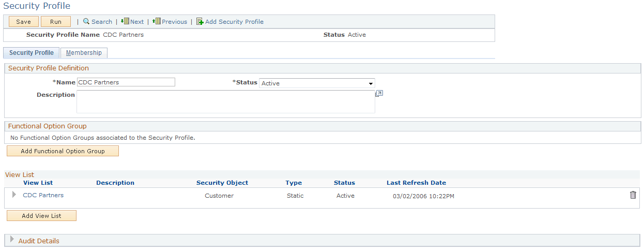Click the Security Profile page title

click(37, 6)
